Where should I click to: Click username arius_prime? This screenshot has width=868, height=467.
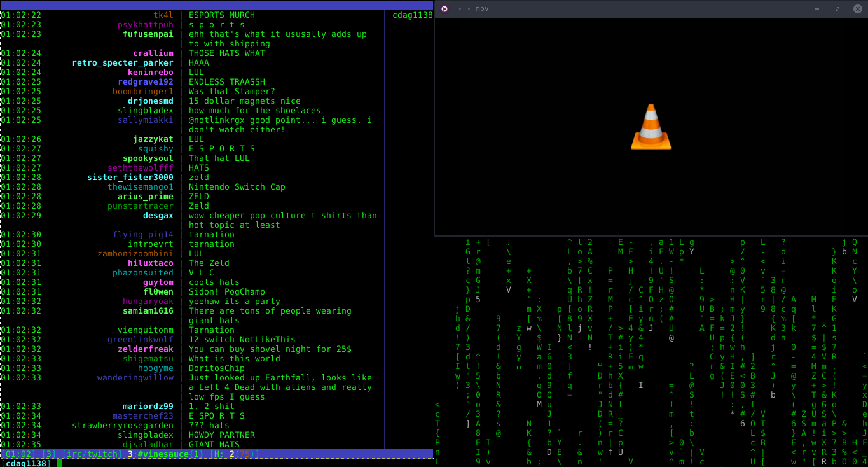(146, 197)
